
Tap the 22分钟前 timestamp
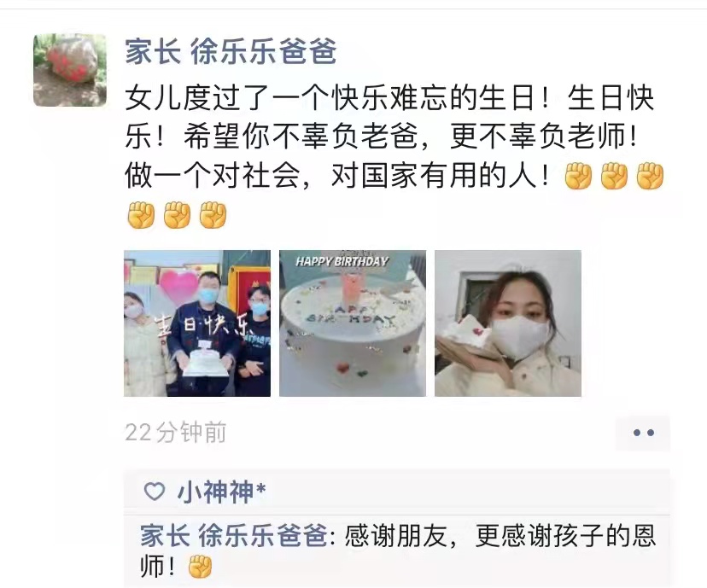tap(175, 433)
